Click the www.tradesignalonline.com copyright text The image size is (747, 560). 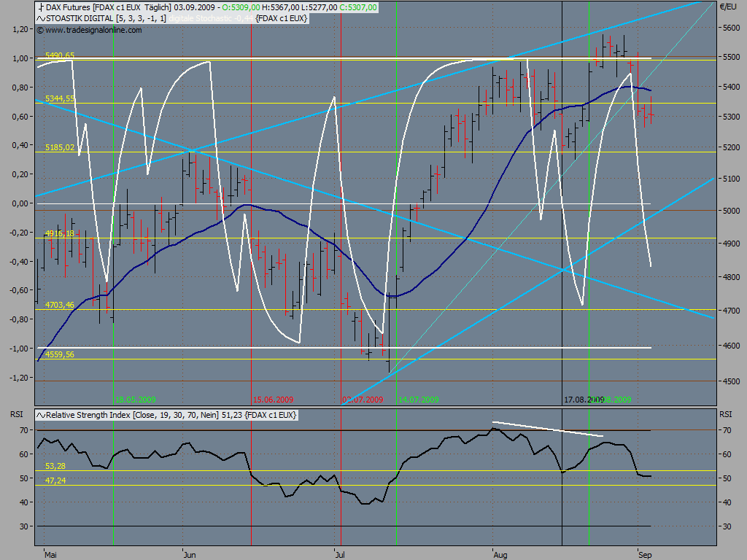click(x=89, y=30)
